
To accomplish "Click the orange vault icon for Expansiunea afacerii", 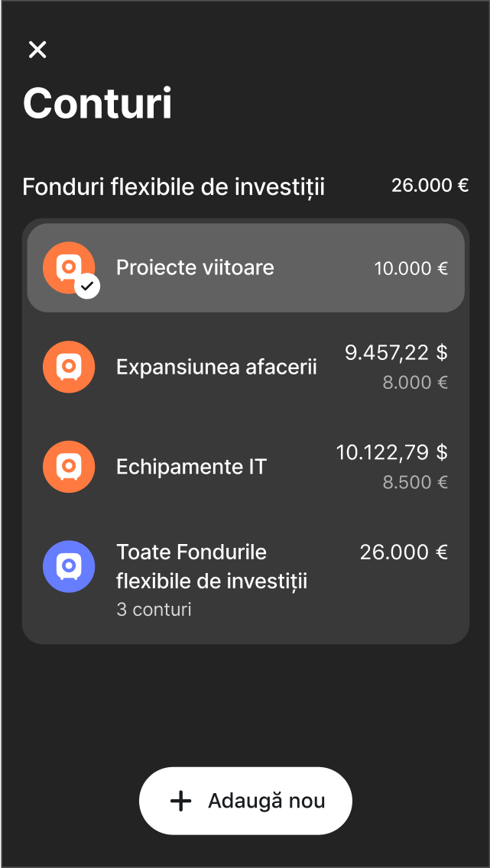I will 69,367.
